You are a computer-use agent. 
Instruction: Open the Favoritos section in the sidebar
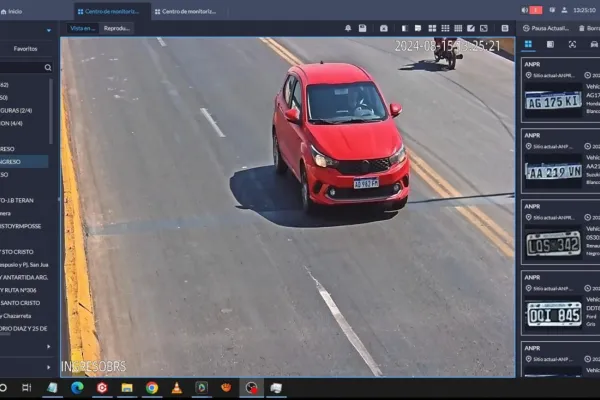click(x=25, y=49)
